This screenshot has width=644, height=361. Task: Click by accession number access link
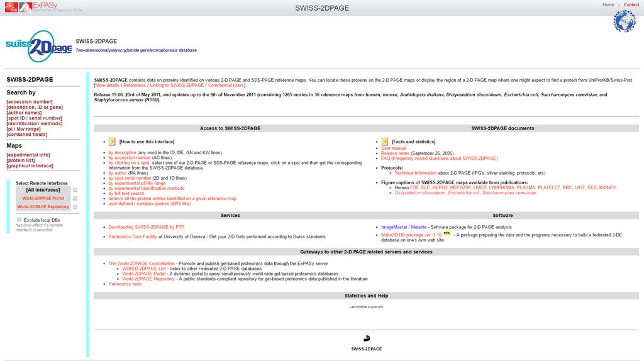click(x=130, y=158)
